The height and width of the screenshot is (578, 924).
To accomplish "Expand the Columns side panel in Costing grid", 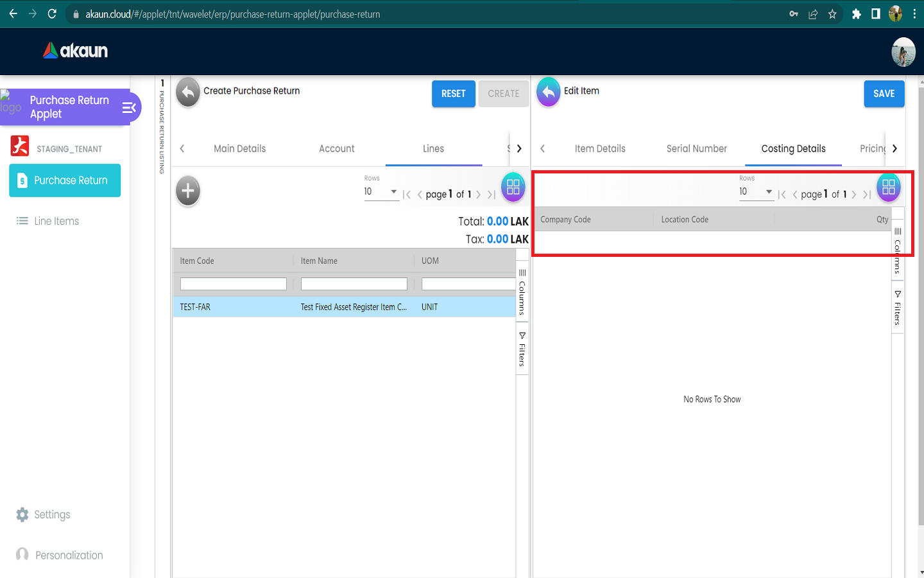I will [898, 251].
